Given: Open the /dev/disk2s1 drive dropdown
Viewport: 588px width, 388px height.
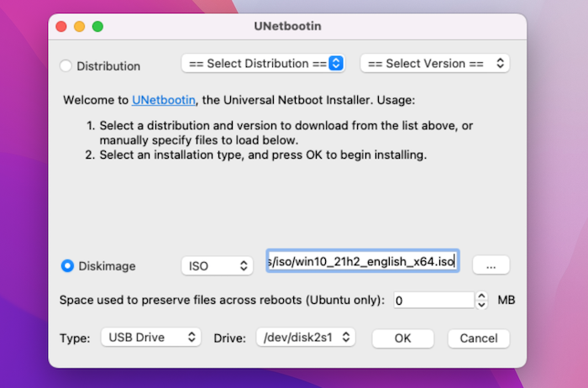Looking at the screenshot, I should 306,338.
